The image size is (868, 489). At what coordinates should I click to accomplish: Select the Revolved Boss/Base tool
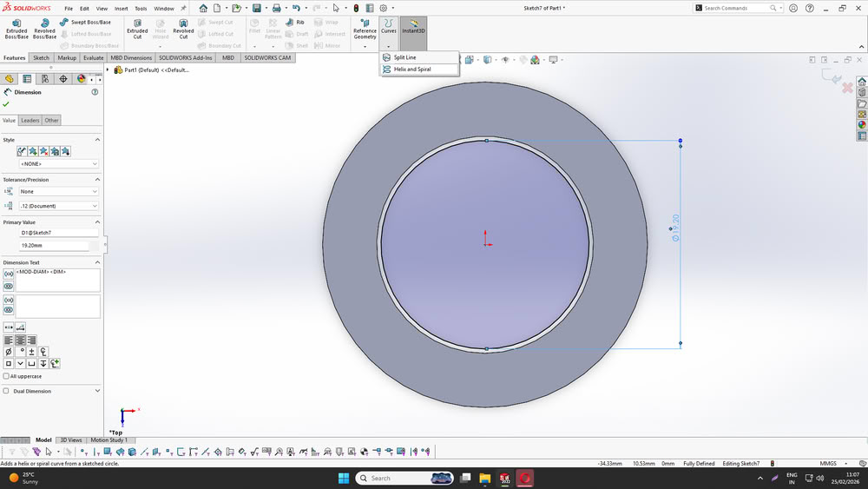tap(44, 29)
